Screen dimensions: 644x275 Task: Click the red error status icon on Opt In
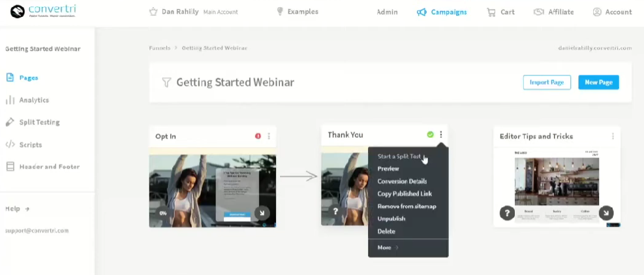pyautogui.click(x=258, y=136)
